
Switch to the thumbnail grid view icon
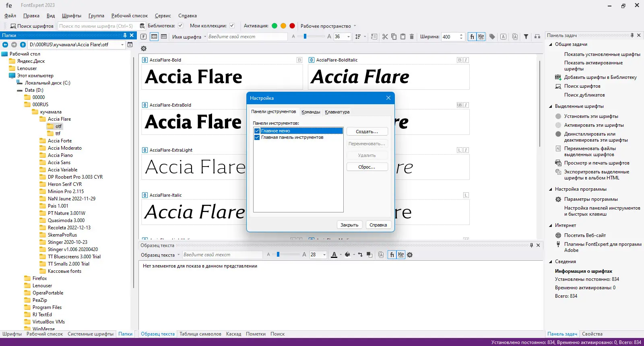coord(154,37)
